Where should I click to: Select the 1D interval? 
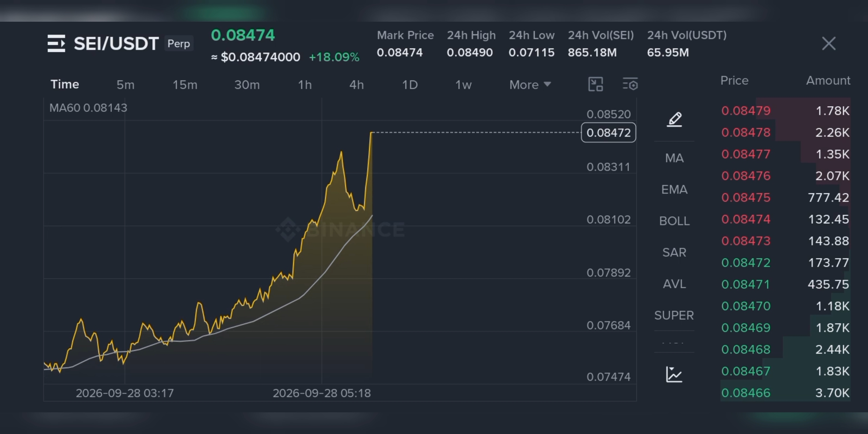(x=410, y=84)
